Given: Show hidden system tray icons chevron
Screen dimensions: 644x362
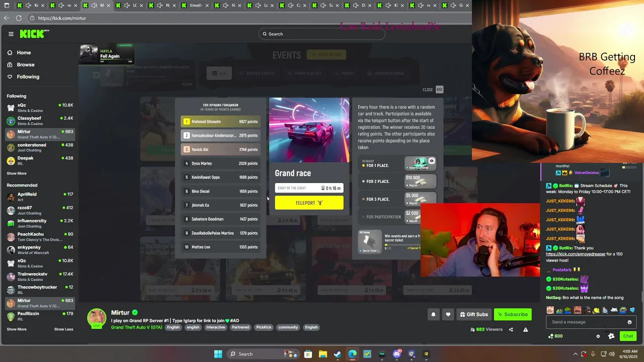Looking at the screenshot, I should [x=576, y=354].
